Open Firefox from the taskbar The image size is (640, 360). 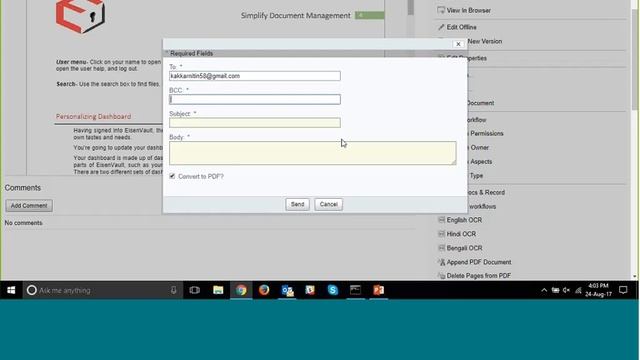264,290
